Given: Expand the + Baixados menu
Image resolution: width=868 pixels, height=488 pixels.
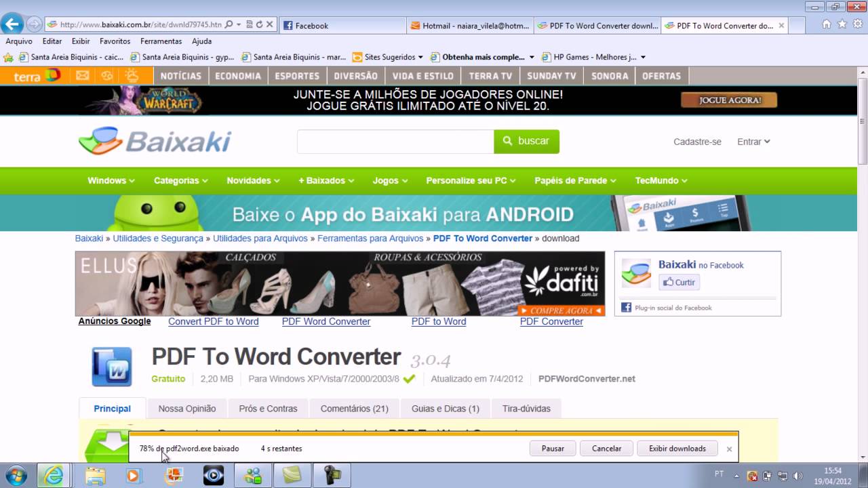Looking at the screenshot, I should point(326,180).
